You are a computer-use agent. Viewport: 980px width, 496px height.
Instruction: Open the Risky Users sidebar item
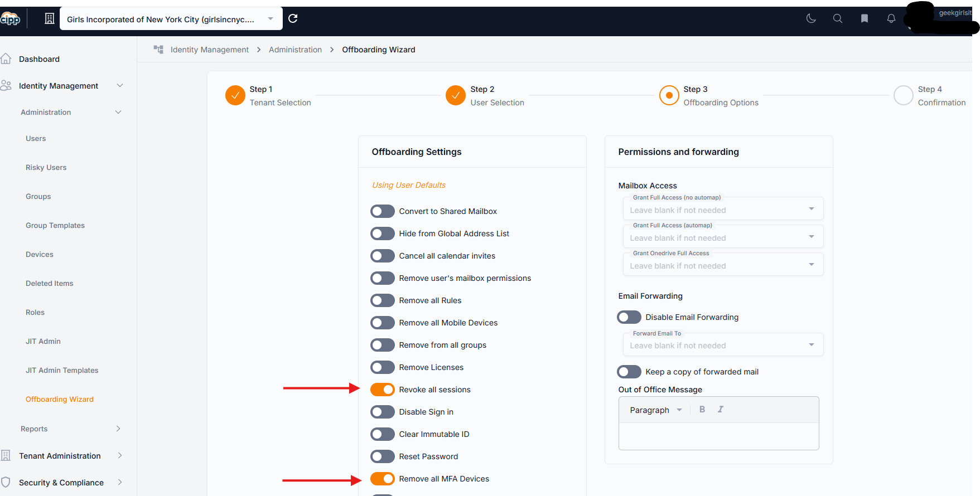(46, 167)
